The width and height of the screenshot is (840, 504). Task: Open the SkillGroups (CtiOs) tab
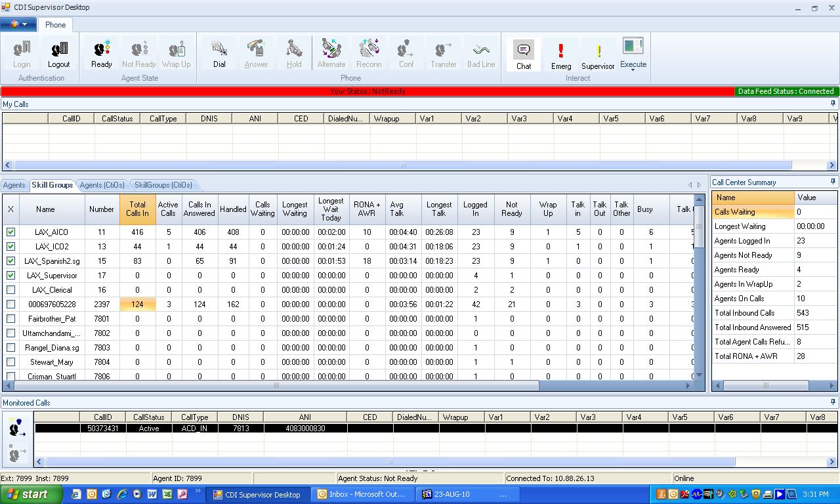tap(163, 185)
